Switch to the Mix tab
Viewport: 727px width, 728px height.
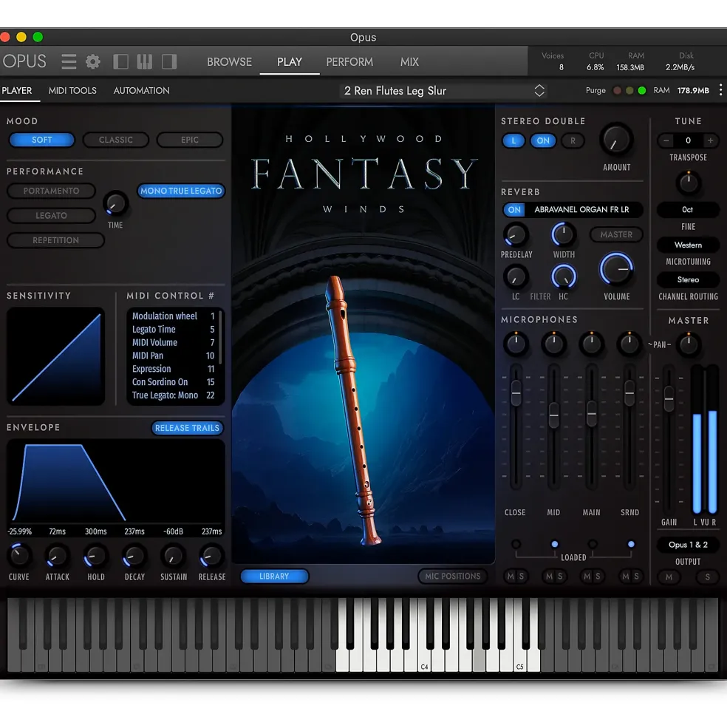(x=409, y=62)
